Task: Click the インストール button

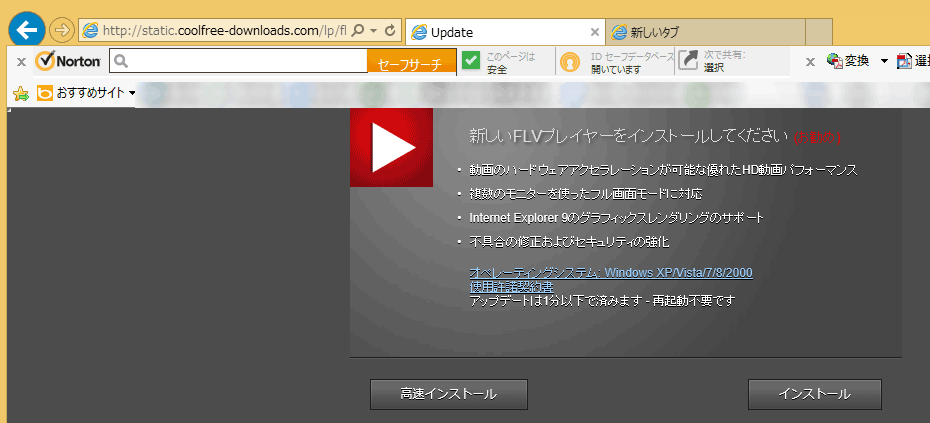Action: click(x=814, y=395)
